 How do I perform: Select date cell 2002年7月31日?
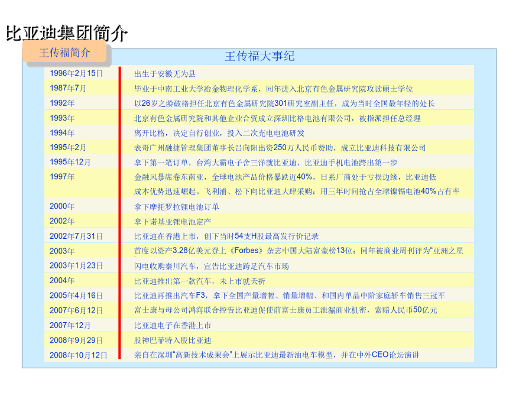76,236
